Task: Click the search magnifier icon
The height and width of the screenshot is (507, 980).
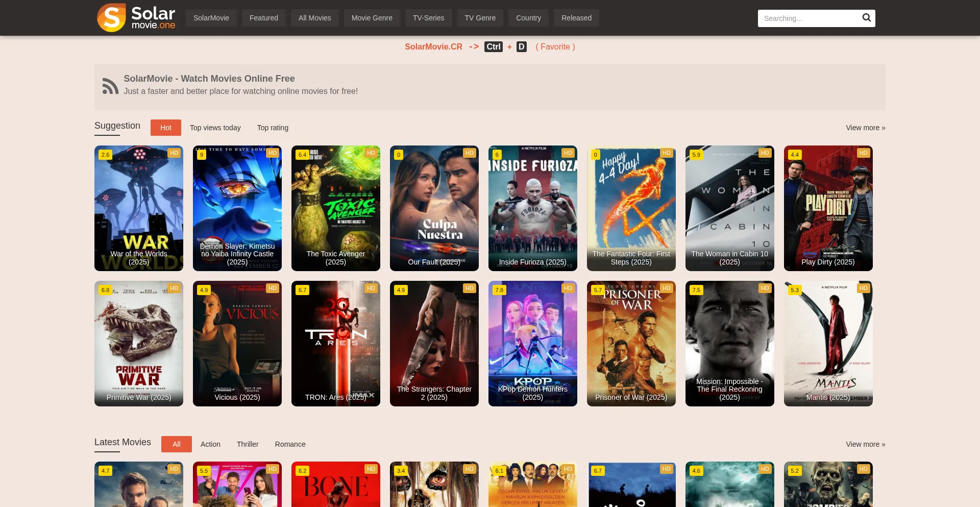Action: coord(866,18)
